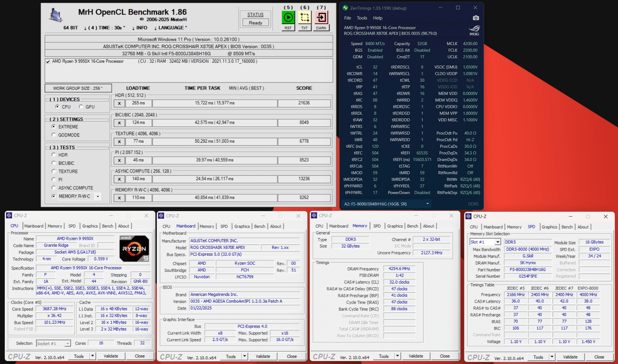This screenshot has width=618, height=364.
Task: Open the LANGUAGE menu in benchmark
Action: point(170,28)
